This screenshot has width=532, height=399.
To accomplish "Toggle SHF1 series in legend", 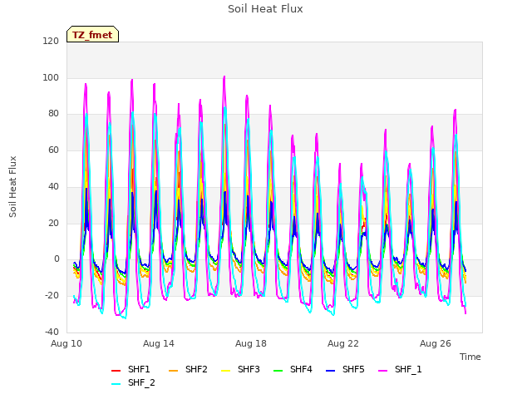I will pyautogui.click(x=131, y=369).
